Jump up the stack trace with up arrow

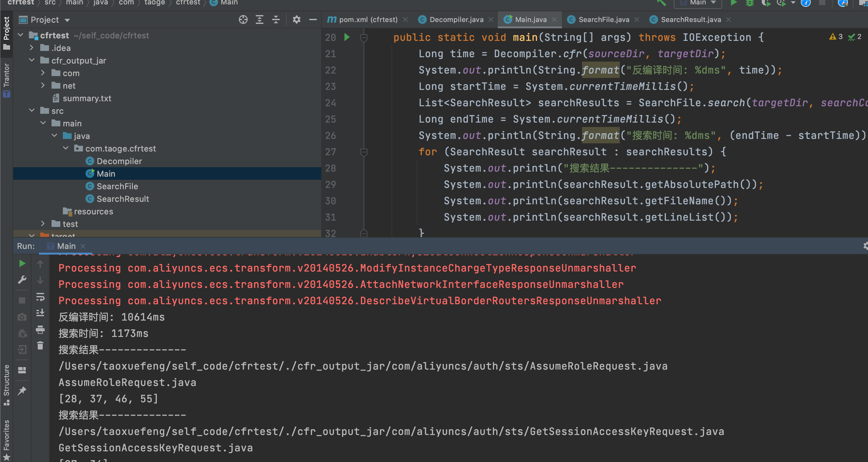click(x=40, y=264)
